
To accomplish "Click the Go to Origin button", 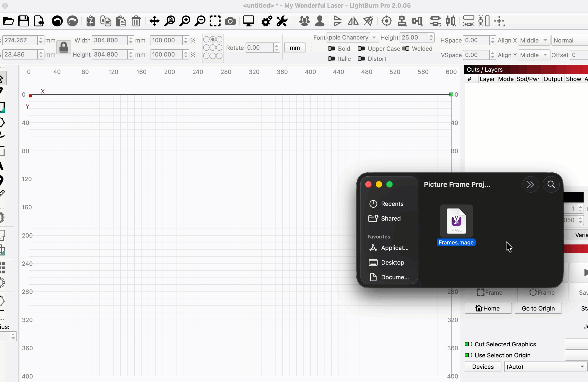I will pyautogui.click(x=538, y=308).
